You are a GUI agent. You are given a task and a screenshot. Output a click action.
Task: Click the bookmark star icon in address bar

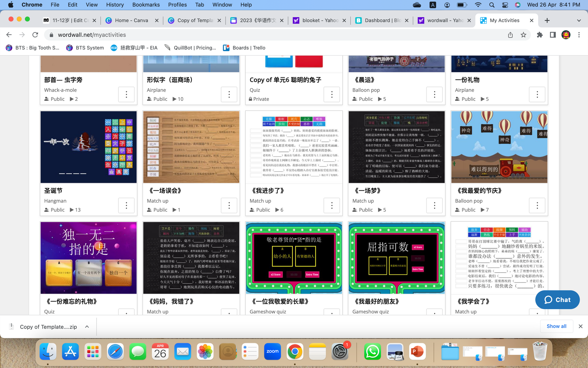click(x=524, y=35)
